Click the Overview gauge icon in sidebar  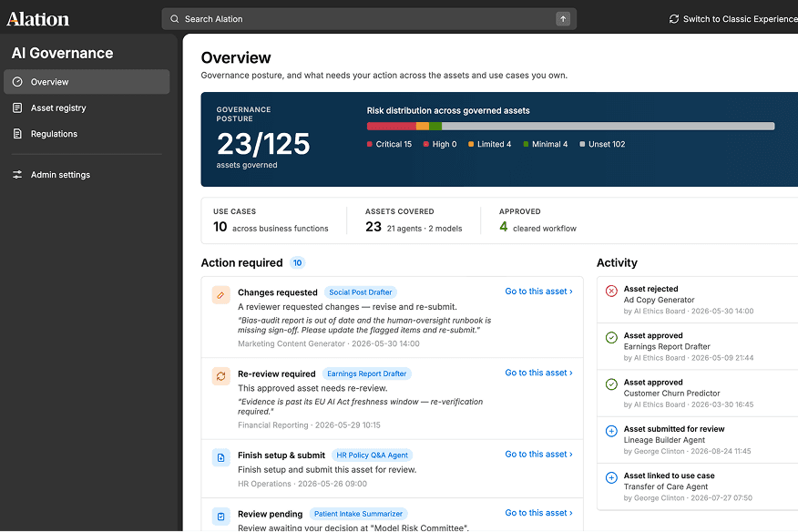click(x=17, y=82)
